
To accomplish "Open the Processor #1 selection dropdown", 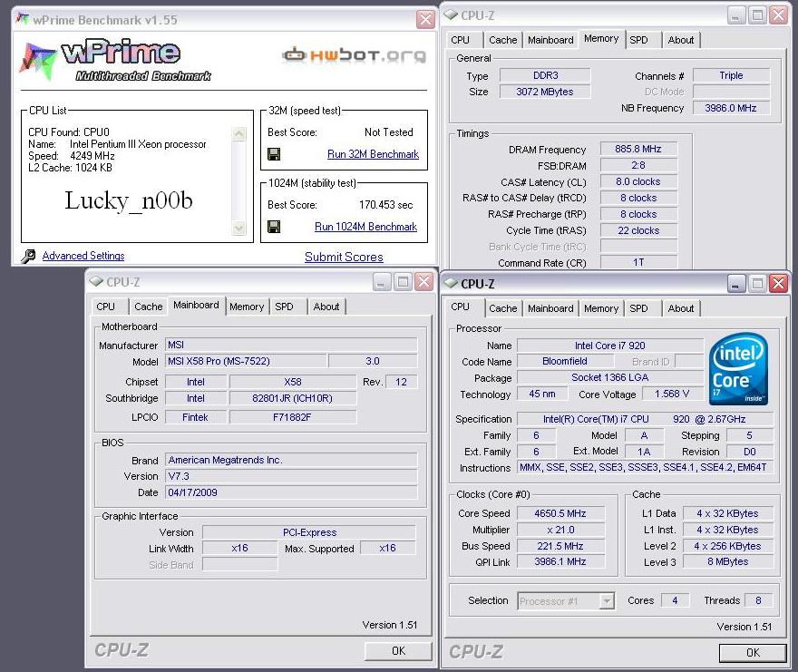I will click(606, 601).
